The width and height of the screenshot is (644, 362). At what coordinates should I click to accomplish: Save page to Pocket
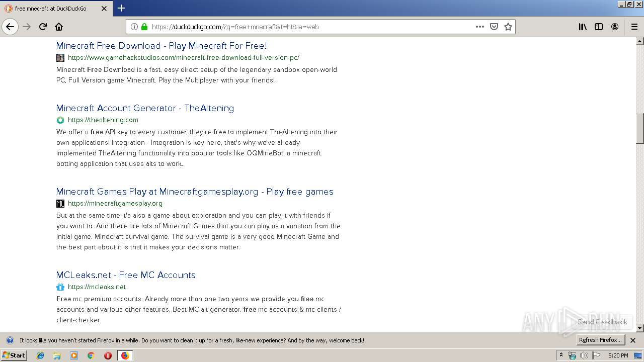tap(494, 27)
